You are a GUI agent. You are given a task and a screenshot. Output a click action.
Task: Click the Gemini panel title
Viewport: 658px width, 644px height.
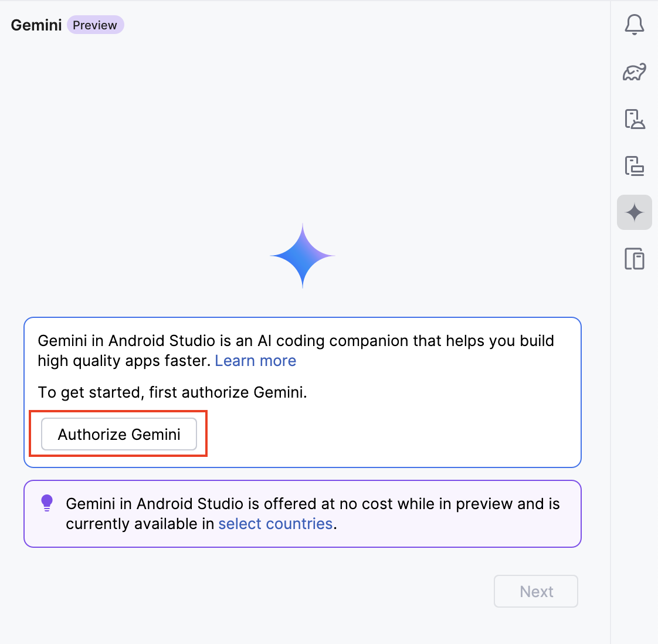pyautogui.click(x=36, y=25)
